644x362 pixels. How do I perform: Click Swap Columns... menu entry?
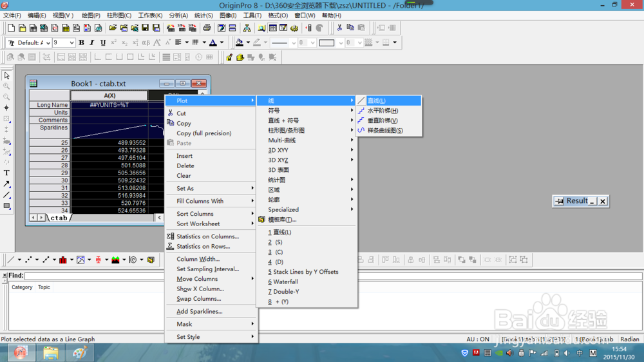[x=211, y=299]
